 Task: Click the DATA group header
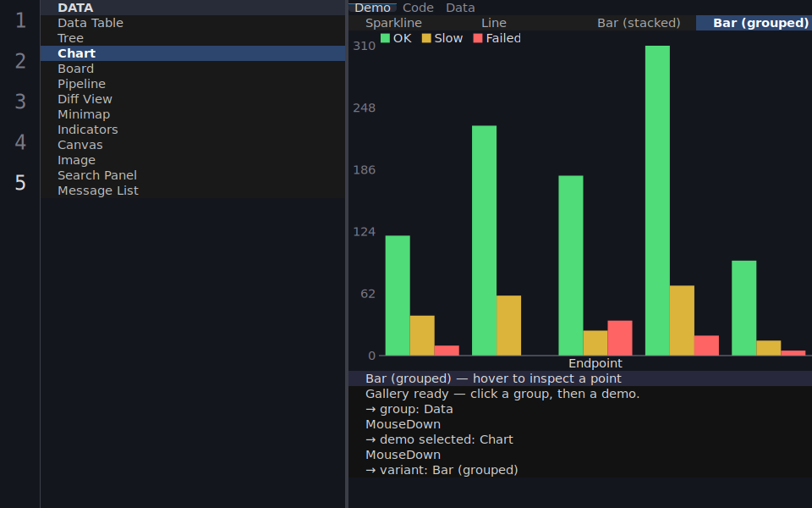(x=193, y=8)
